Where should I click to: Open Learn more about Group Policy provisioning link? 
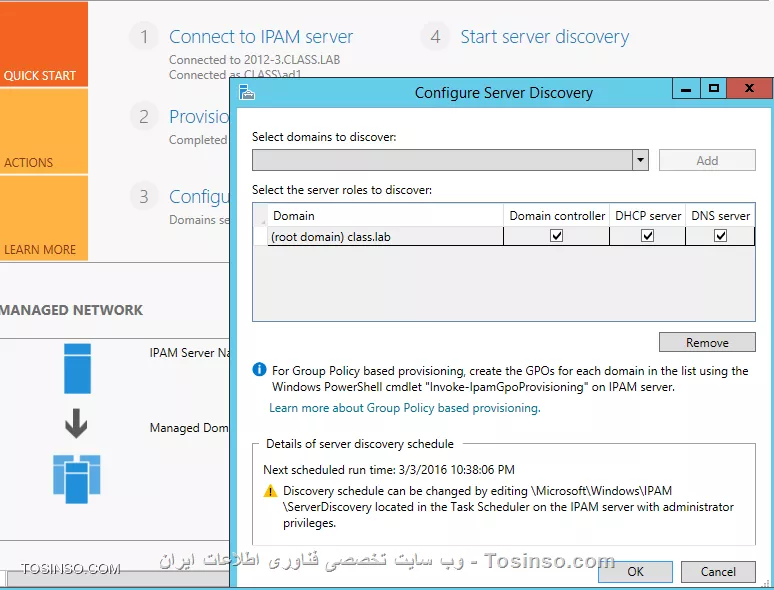(x=404, y=408)
